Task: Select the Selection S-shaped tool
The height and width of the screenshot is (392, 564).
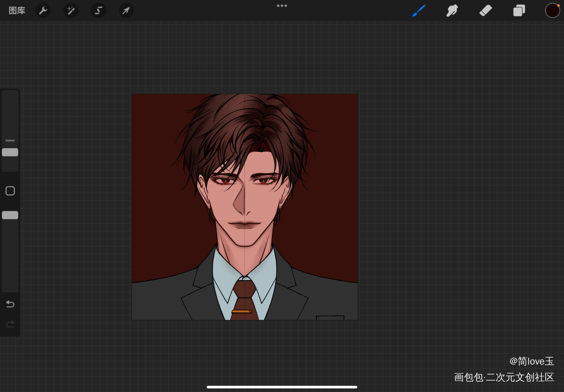Action: tap(98, 11)
